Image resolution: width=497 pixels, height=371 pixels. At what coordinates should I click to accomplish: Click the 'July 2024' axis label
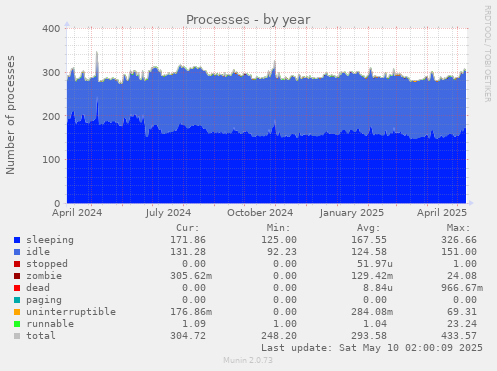[168, 213]
